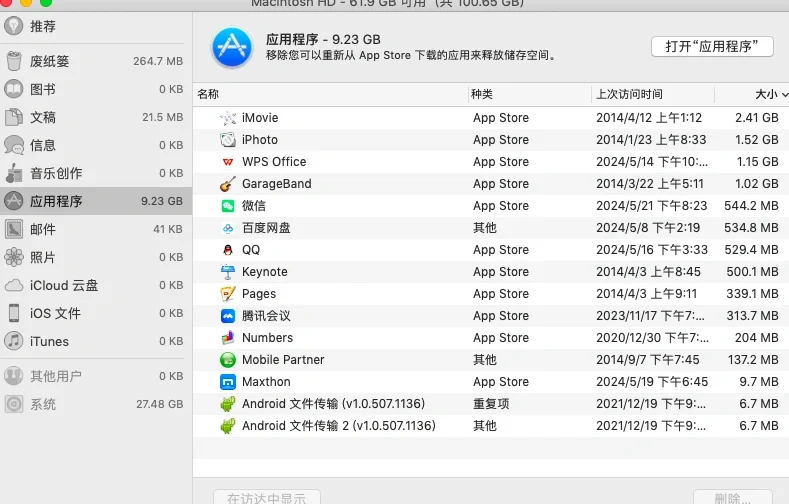Image resolution: width=789 pixels, height=504 pixels.
Task: Click the 音乐创作 music creation icon
Action: tap(14, 173)
